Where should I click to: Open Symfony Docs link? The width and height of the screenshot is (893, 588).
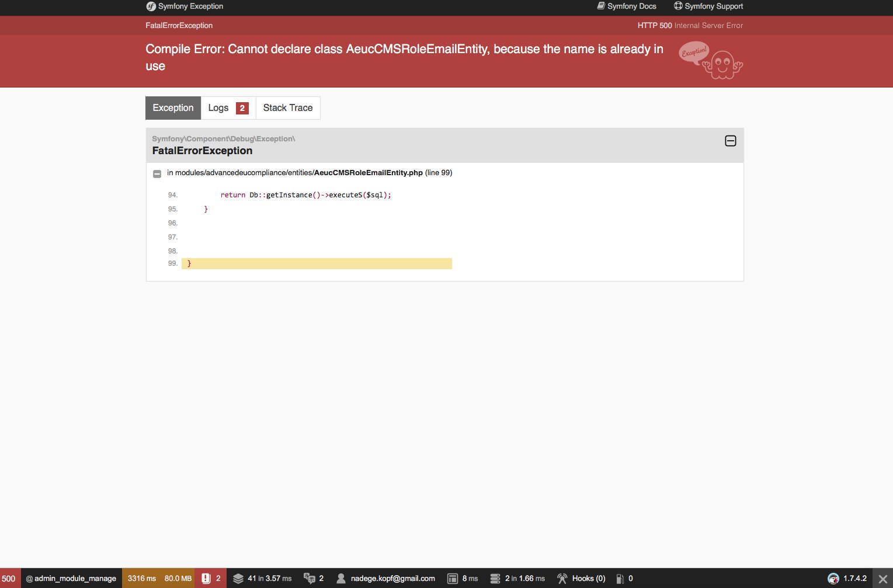pyautogui.click(x=627, y=6)
